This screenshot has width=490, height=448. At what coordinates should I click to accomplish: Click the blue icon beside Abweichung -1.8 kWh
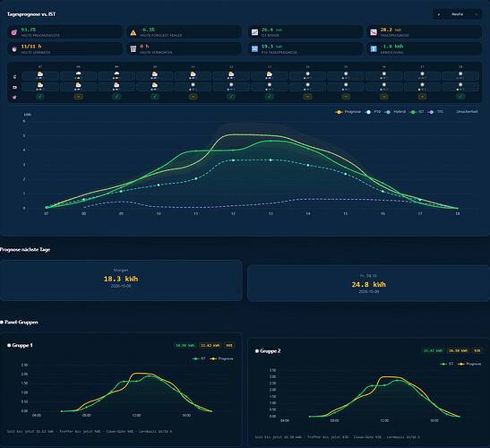pos(374,49)
